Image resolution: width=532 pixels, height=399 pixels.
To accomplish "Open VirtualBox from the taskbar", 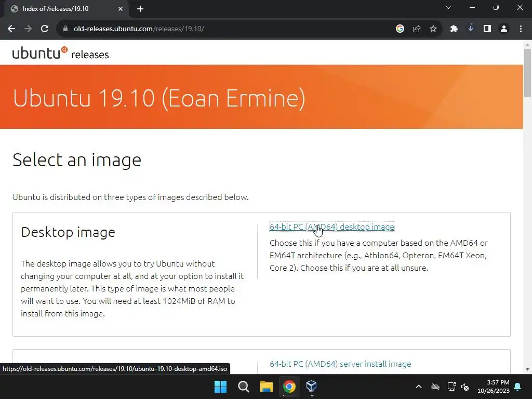I will (x=312, y=387).
